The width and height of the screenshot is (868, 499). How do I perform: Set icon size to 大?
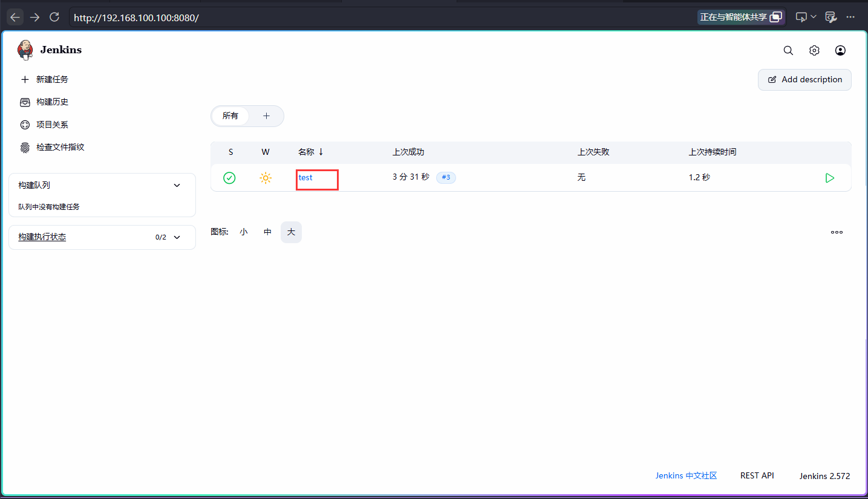coord(291,232)
